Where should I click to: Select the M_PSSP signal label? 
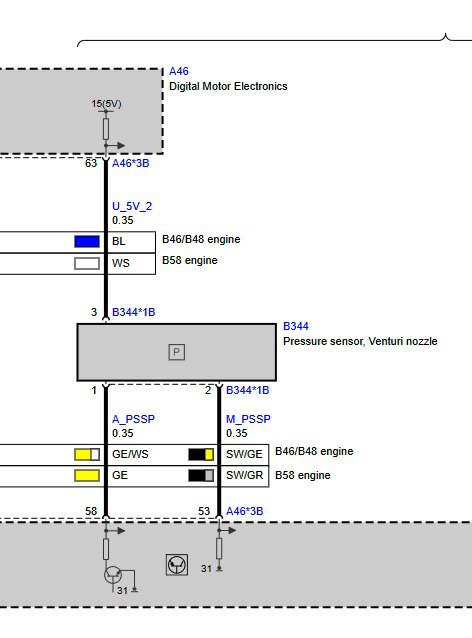[x=248, y=419]
